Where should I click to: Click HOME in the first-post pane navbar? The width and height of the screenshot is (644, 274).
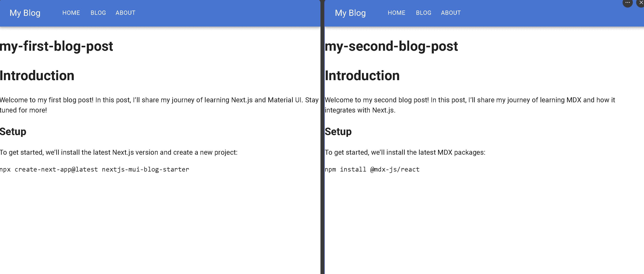71,13
